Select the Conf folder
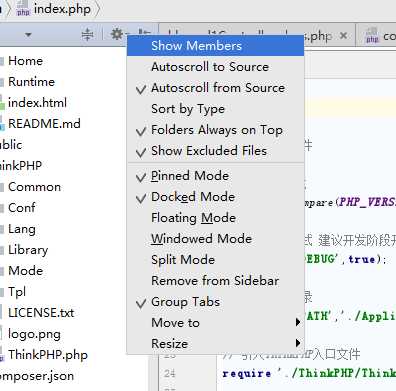 (22, 208)
